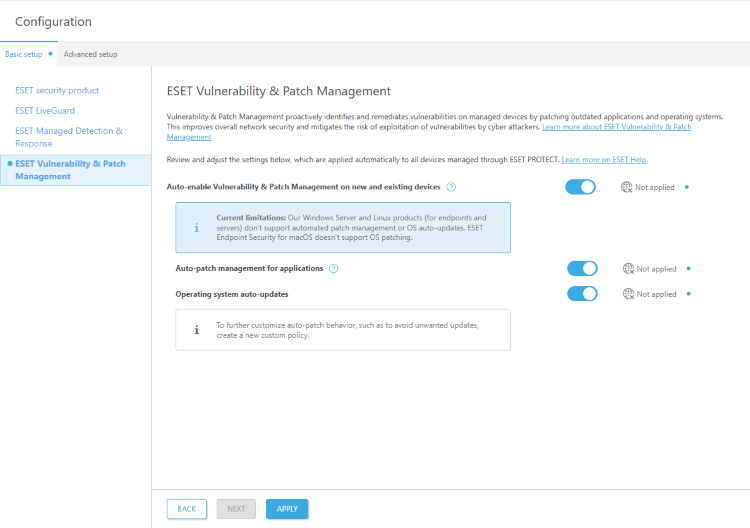
Task: Open ESET Managed Detection & Response section
Action: [x=69, y=137]
